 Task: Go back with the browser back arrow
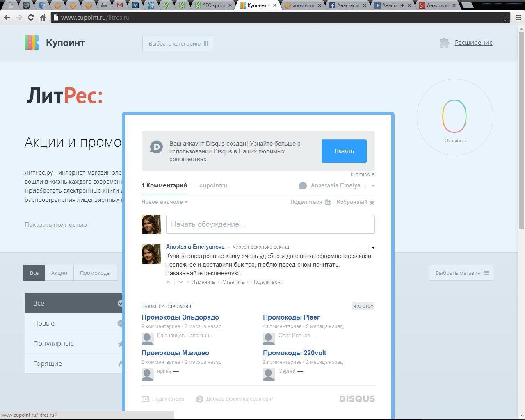coord(7,17)
